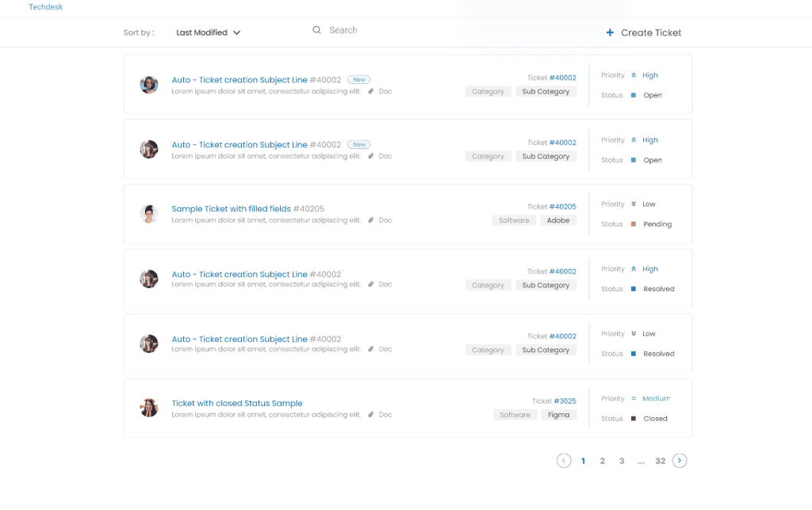Image resolution: width=812 pixels, height=510 pixels.
Task: Expand sort options with the chevron arrow
Action: 236,33
